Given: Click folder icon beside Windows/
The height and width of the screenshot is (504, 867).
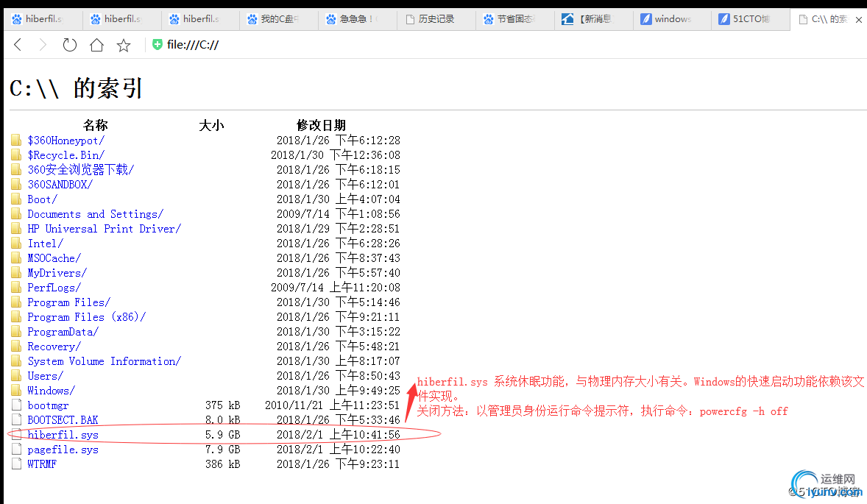Looking at the screenshot, I should (x=17, y=390).
